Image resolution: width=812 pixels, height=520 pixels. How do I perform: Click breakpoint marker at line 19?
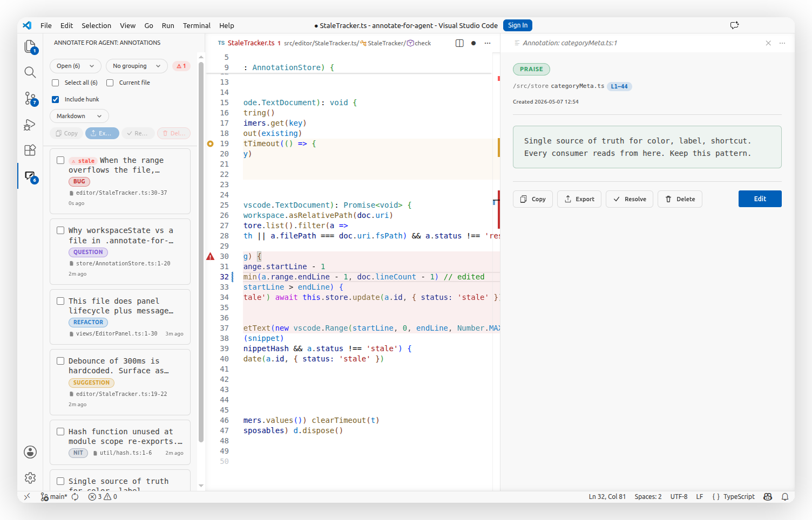pos(211,143)
